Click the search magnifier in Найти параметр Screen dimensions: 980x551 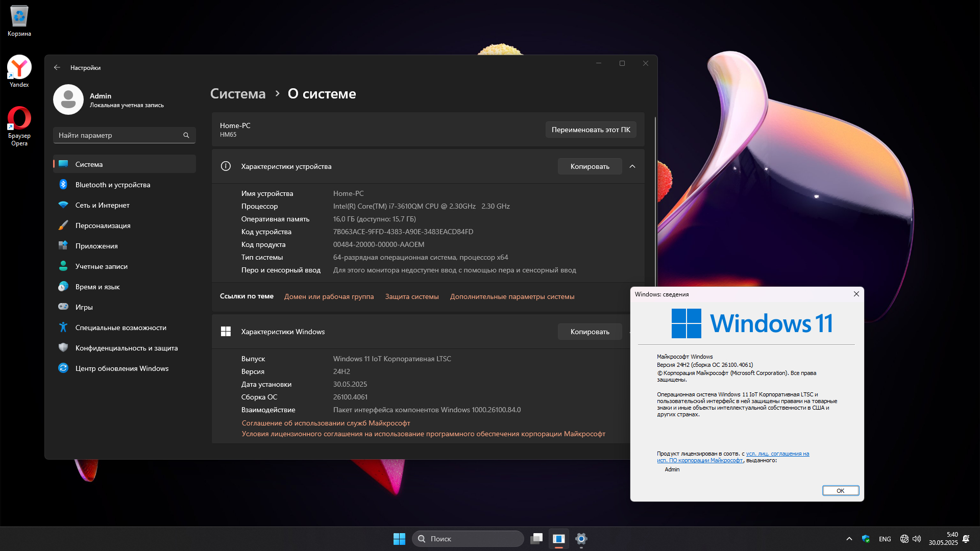(186, 135)
